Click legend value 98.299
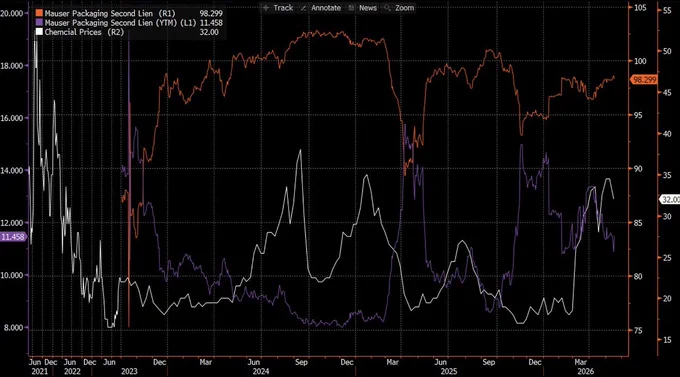 click(211, 13)
